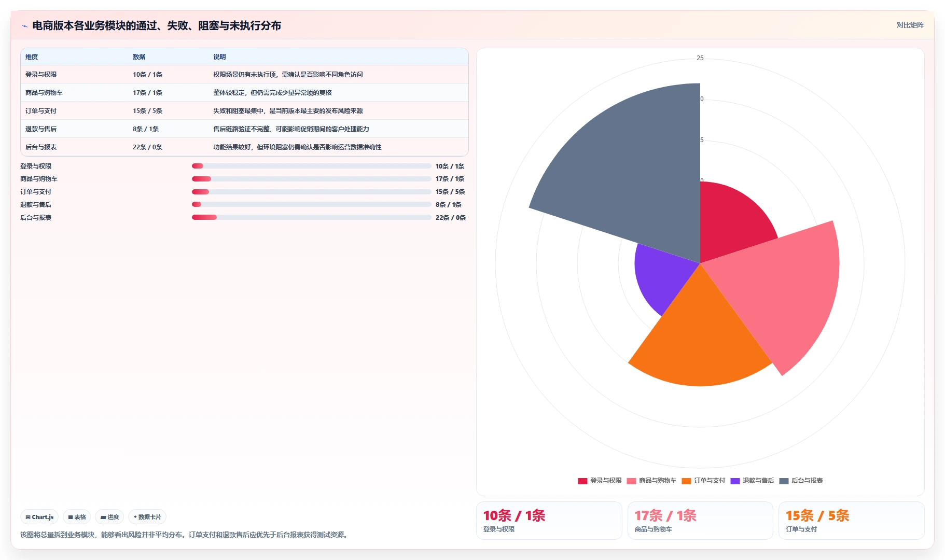Click table value 22条 / 0条
This screenshot has height=560, width=945.
pos(147,147)
